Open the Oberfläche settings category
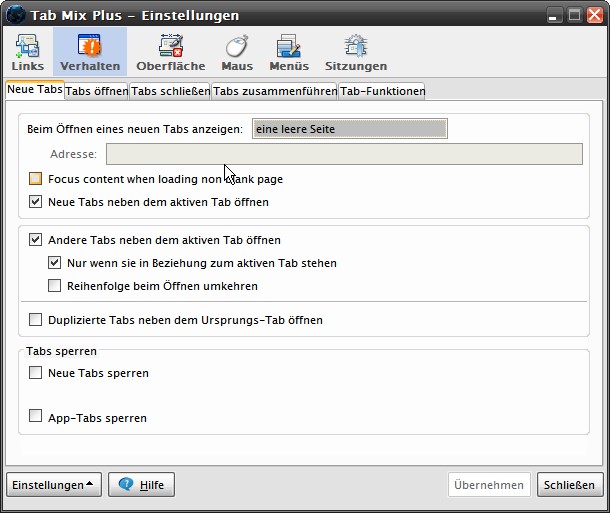The image size is (610, 513). (x=171, y=52)
